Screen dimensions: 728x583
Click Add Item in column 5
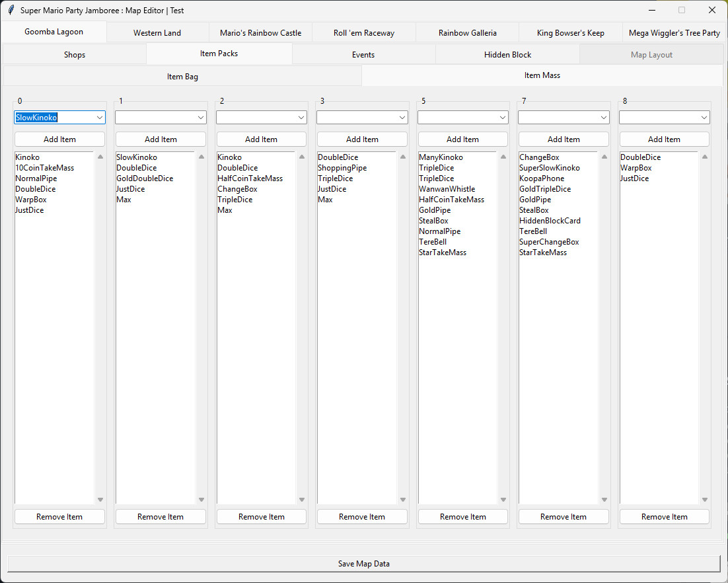pos(462,139)
